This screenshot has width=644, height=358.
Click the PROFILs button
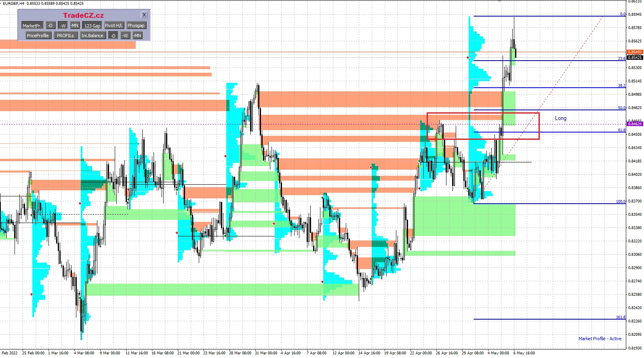[x=65, y=36]
